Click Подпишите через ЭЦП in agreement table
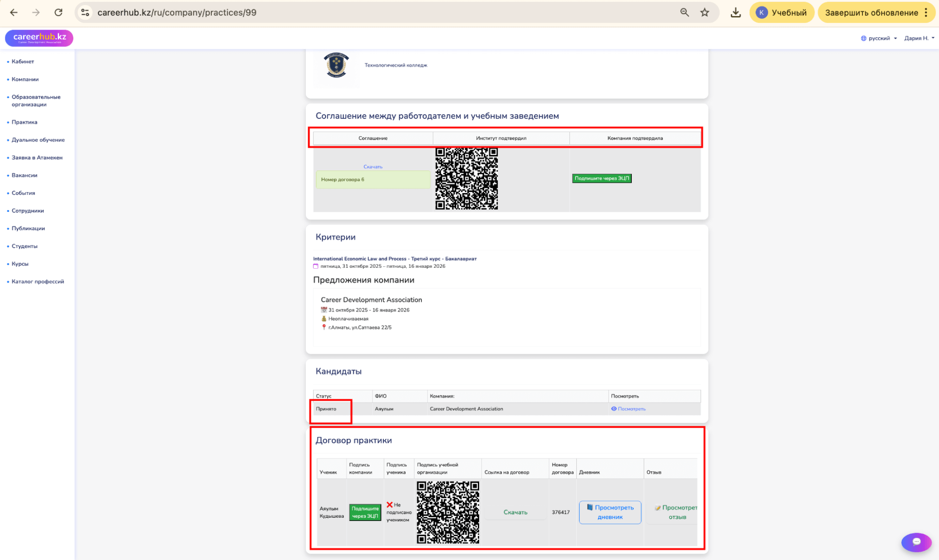Image resolution: width=939 pixels, height=560 pixels. click(x=601, y=178)
